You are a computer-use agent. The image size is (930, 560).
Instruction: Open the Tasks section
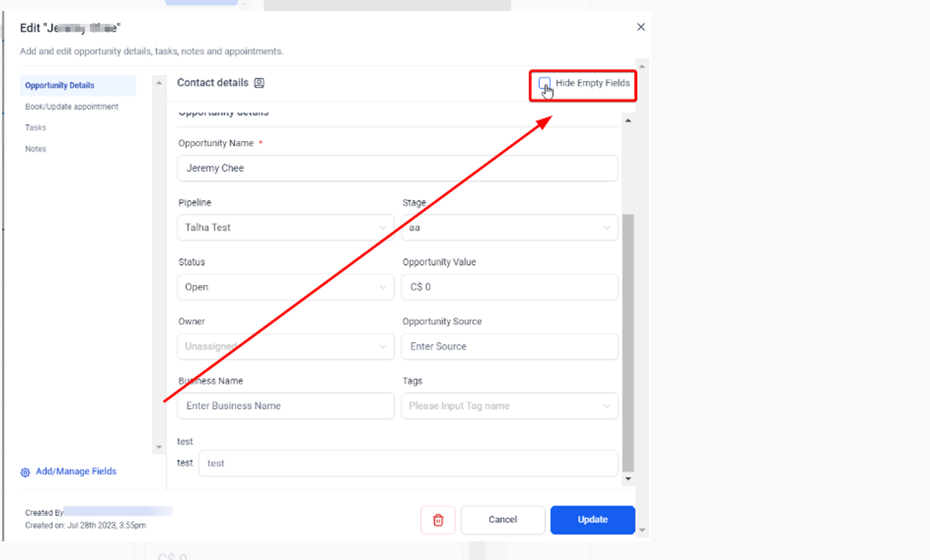(35, 127)
